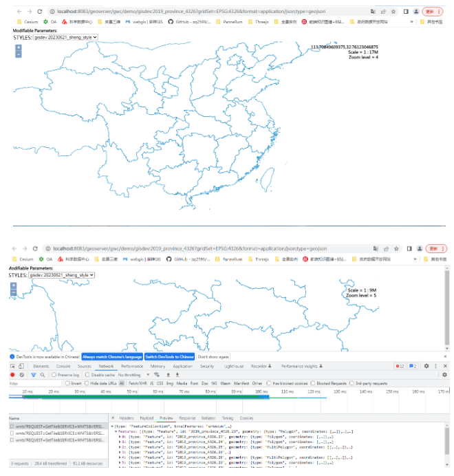Stop recording network log red button

pos(13,375)
